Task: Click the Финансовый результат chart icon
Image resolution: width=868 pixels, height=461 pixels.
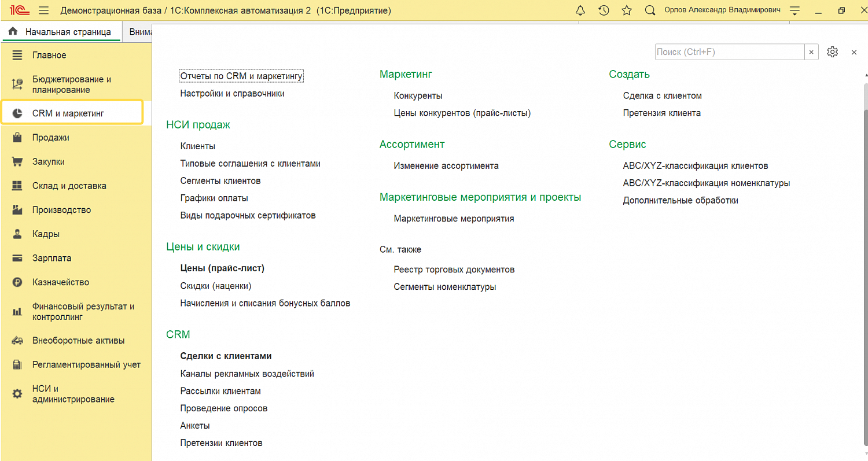Action: [17, 312]
